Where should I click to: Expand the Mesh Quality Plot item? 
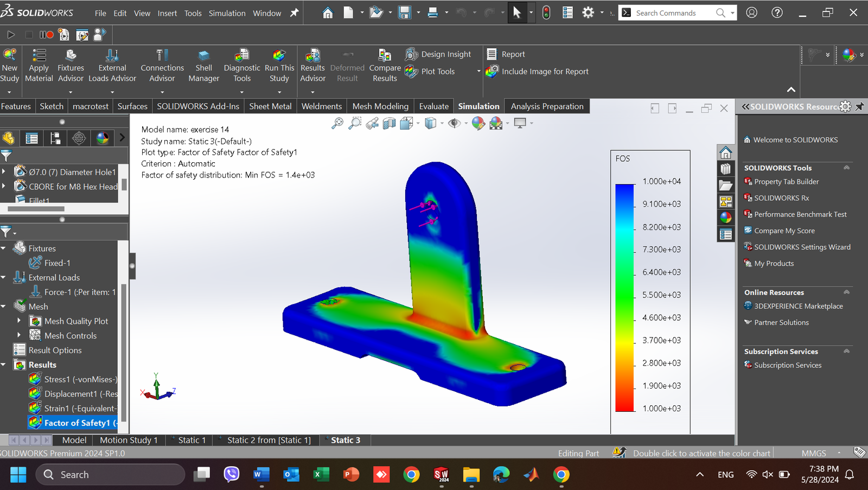tap(19, 321)
